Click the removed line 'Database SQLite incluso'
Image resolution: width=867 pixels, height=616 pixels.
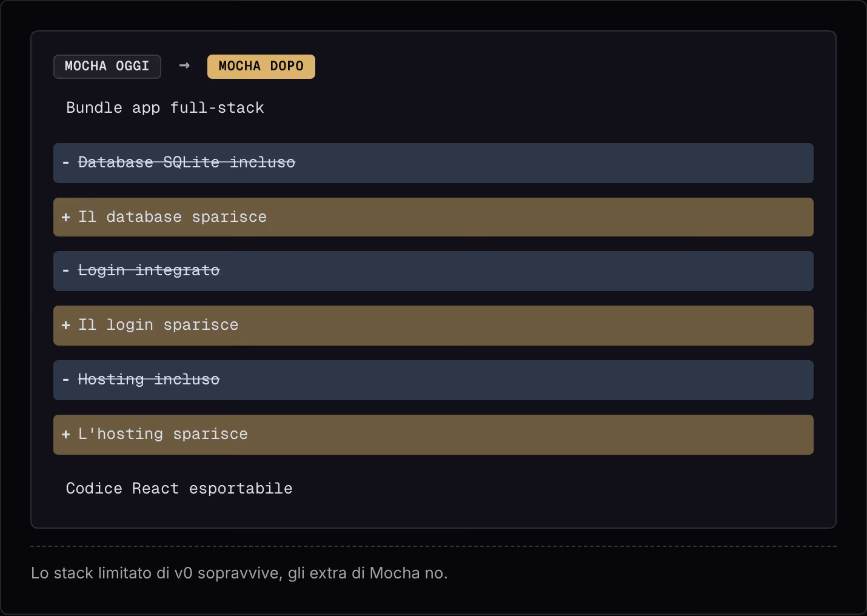433,163
